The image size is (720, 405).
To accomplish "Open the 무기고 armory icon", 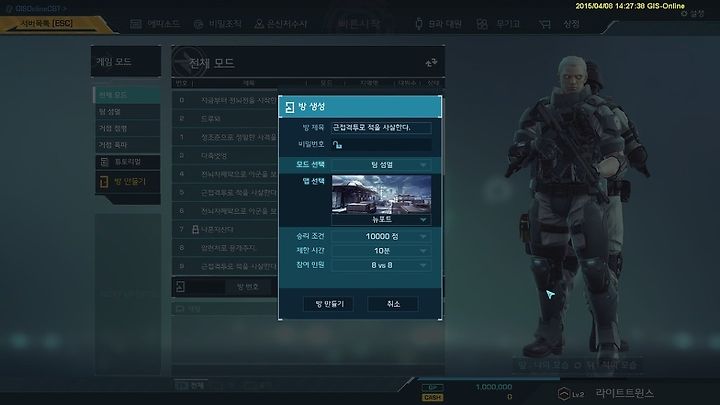I will 482,24.
